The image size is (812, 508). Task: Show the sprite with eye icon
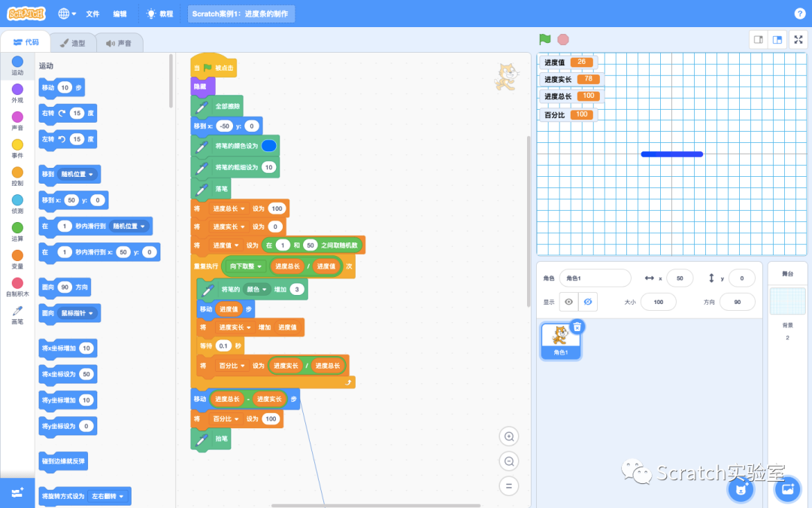pos(568,302)
